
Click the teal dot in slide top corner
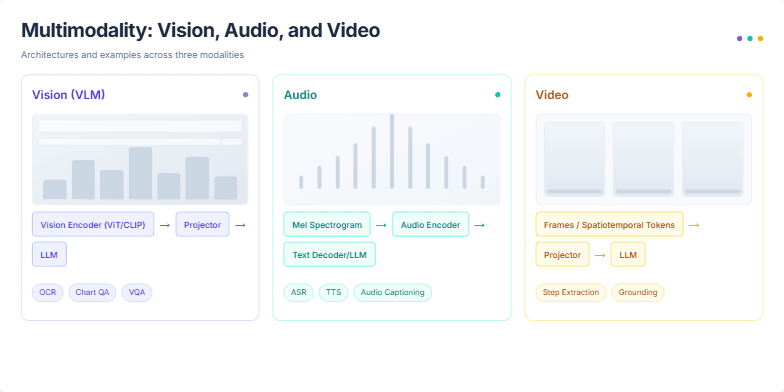(750, 38)
